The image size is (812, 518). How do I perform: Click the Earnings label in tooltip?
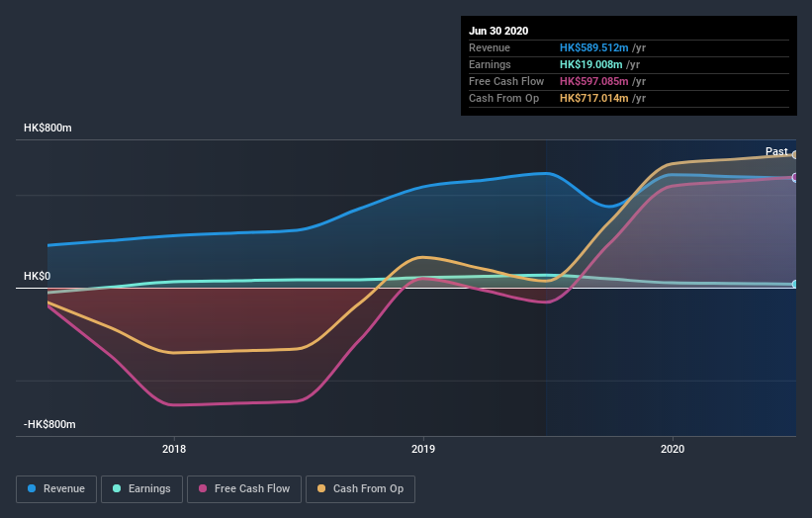[490, 64]
